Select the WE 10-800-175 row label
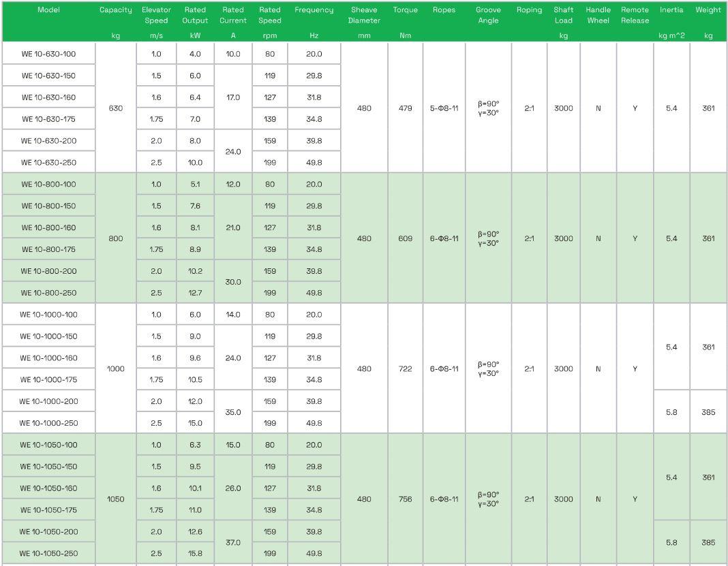This screenshot has width=728, height=566. (x=48, y=249)
